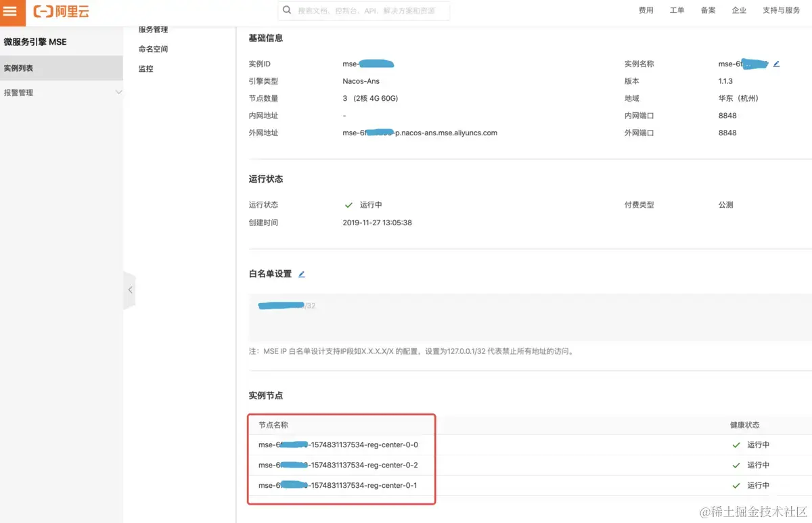The image size is (812, 523).
Task: Click the 实例节点 section heading
Action: point(266,395)
